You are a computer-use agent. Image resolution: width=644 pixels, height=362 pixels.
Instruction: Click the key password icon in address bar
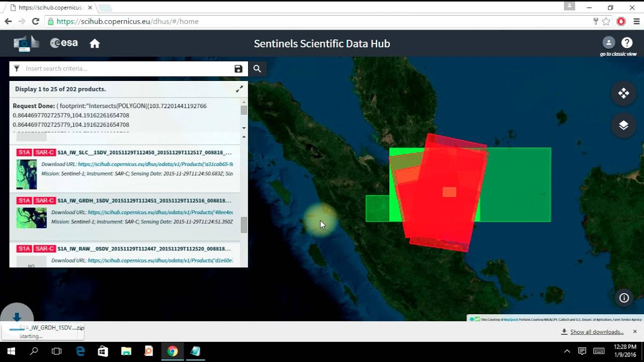point(595,21)
